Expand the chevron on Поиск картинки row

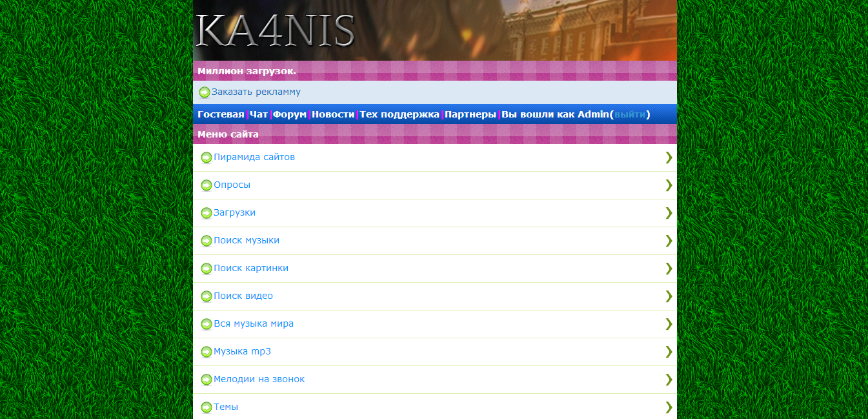pyautogui.click(x=669, y=268)
